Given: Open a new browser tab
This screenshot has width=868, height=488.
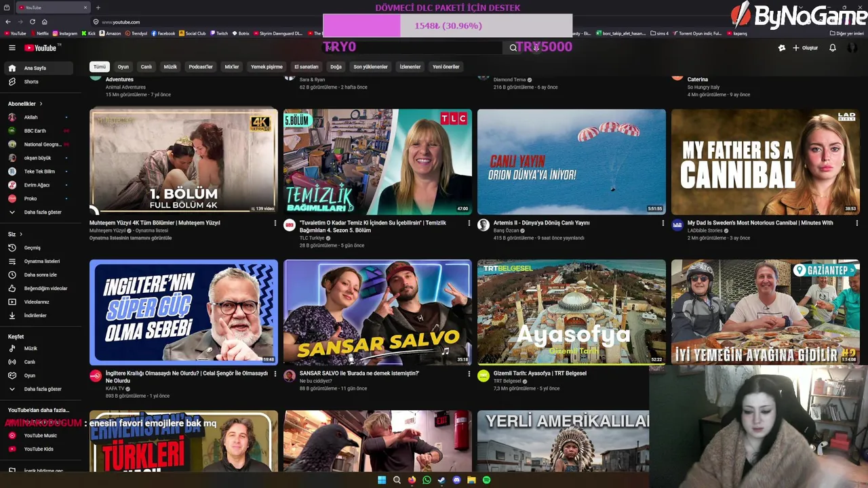Looking at the screenshot, I should tap(98, 7).
